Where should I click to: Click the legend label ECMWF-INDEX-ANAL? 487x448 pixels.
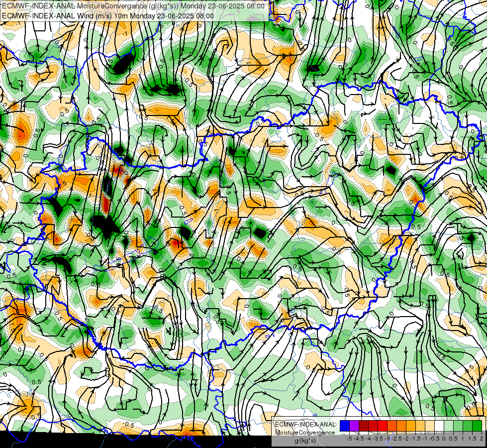click(x=305, y=425)
